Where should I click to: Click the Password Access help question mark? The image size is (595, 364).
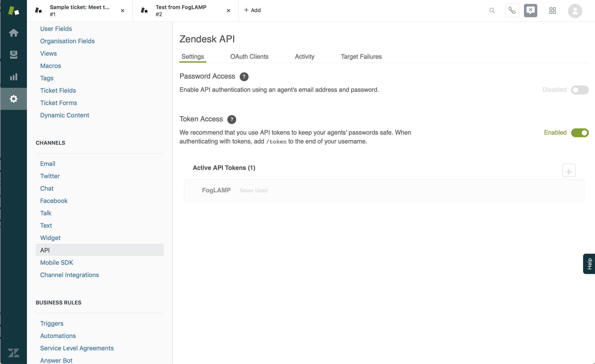244,77
